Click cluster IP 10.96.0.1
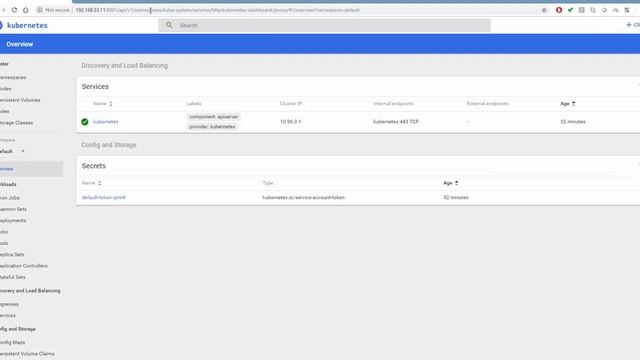This screenshot has height=360, width=640. click(x=291, y=122)
